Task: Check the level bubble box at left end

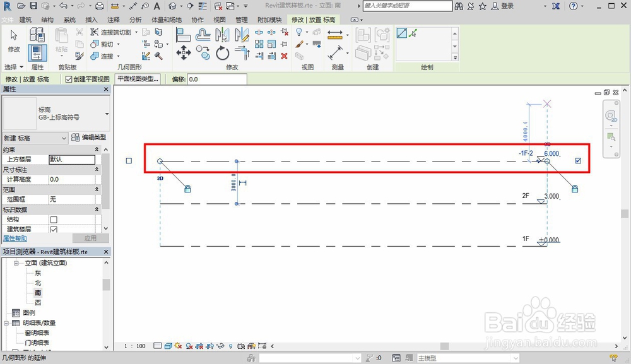Action: coord(129,161)
